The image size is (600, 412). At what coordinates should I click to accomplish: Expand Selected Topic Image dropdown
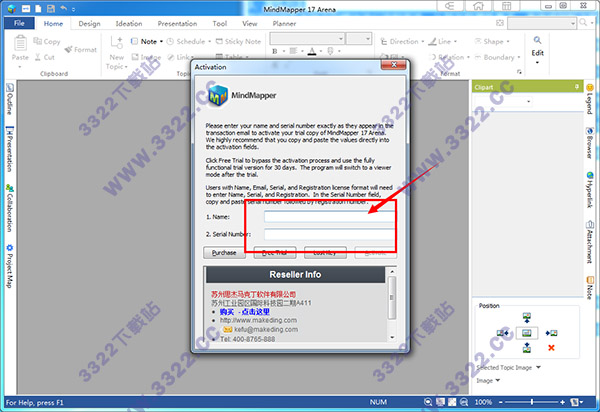(x=538, y=367)
